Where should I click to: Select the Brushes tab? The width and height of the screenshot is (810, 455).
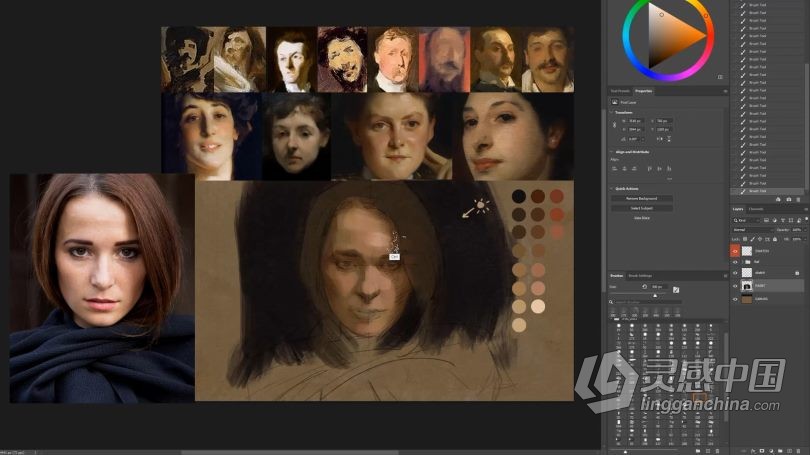(x=617, y=276)
